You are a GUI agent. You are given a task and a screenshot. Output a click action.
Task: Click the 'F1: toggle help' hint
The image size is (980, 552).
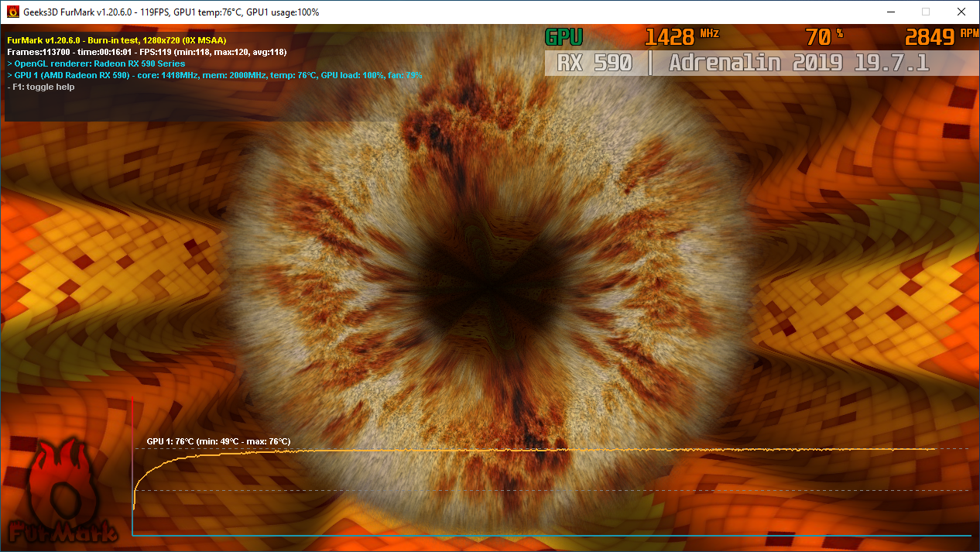(x=41, y=87)
